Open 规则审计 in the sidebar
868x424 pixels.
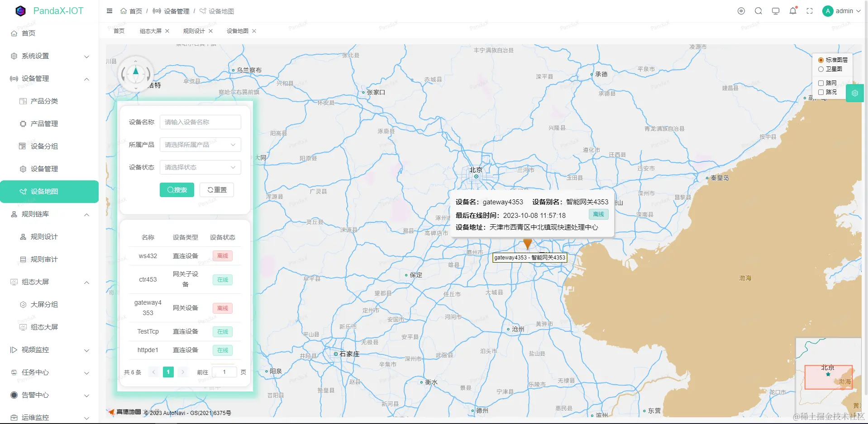pos(49,259)
